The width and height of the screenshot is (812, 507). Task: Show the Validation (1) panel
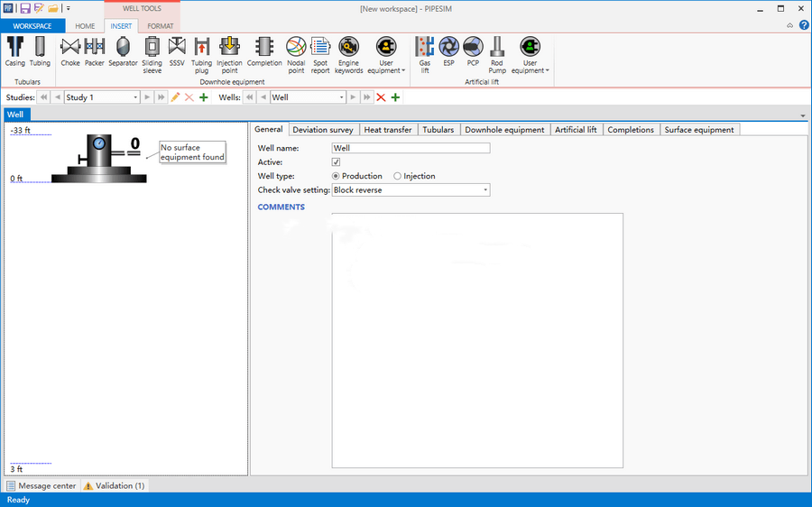click(115, 485)
